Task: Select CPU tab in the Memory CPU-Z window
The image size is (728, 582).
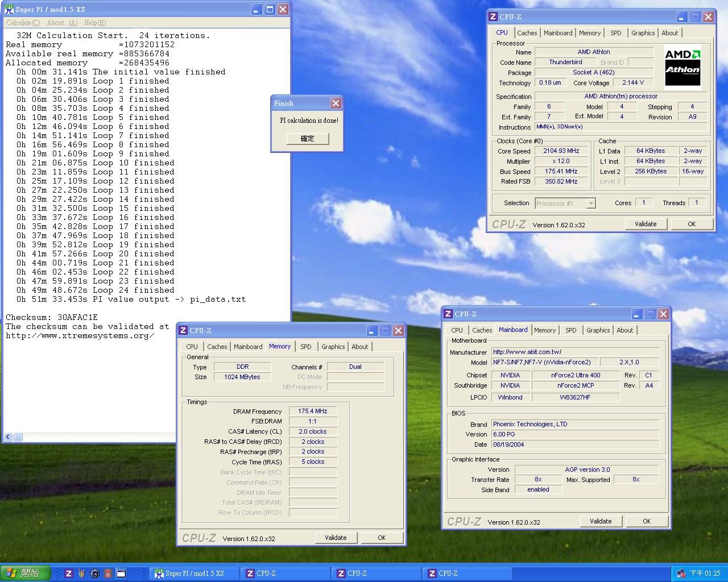Action: [192, 347]
